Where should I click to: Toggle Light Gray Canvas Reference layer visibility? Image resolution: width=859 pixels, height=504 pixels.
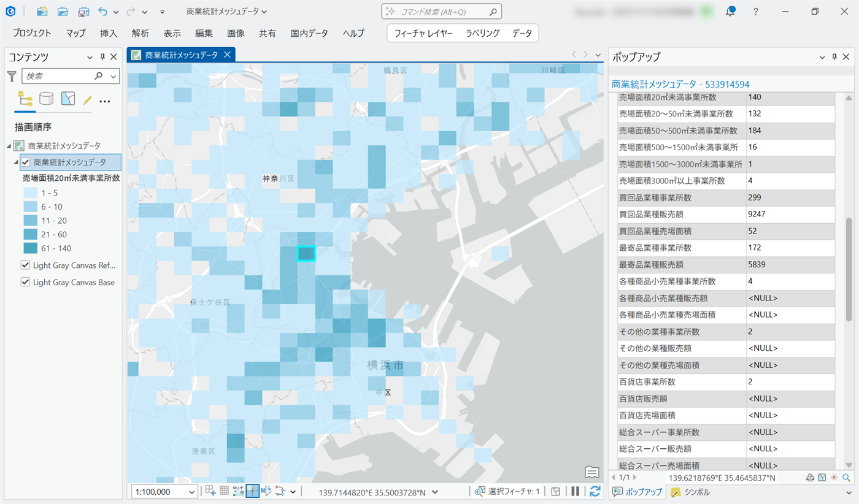(26, 265)
